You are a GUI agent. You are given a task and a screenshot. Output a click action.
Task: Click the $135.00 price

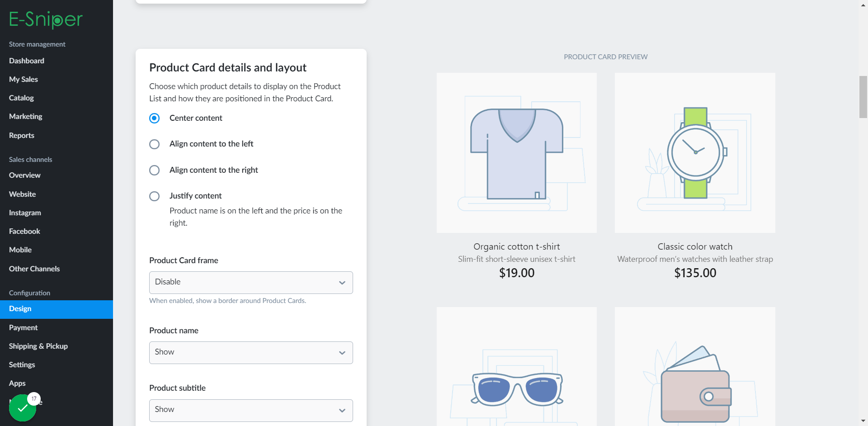695,273
